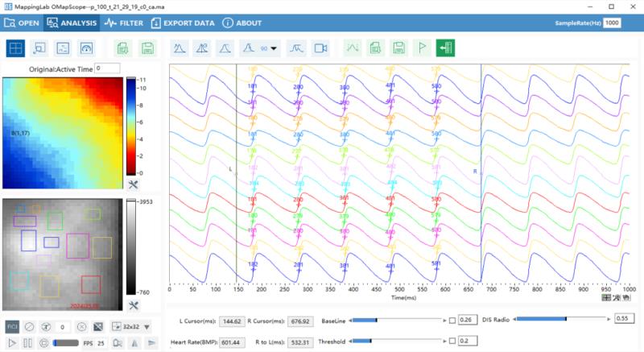Open activation map settings wrench icon

(134, 184)
